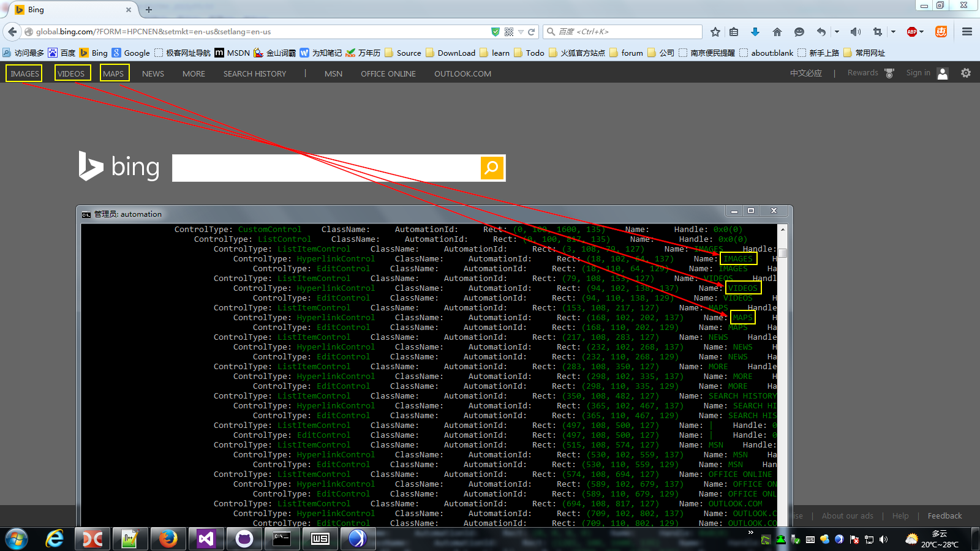This screenshot has height=551, width=980.
Task: Open OUTLOOK.COM link
Action: click(x=462, y=73)
